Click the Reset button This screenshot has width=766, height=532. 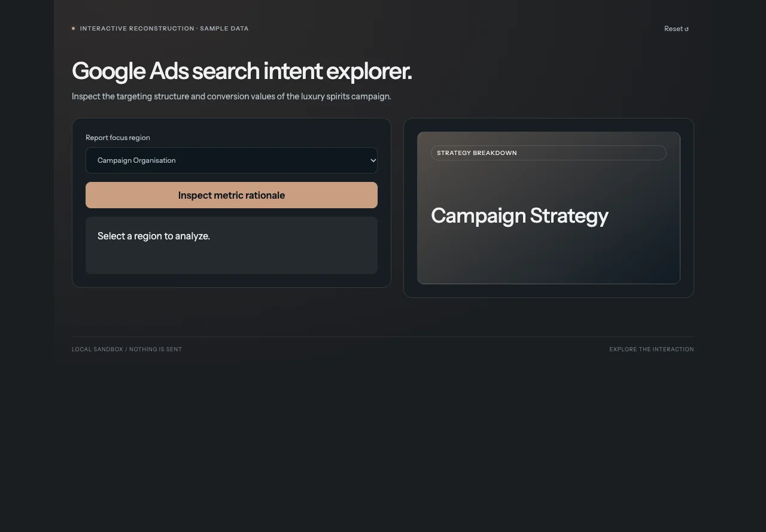point(676,29)
